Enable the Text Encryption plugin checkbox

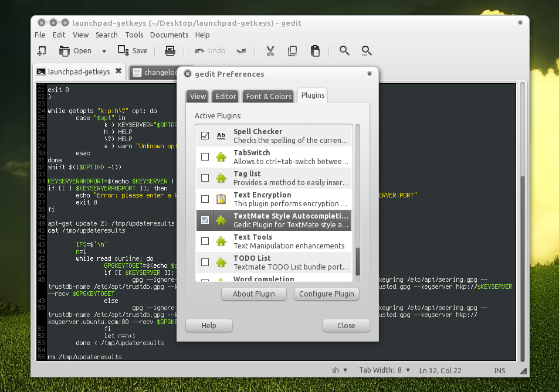(205, 199)
